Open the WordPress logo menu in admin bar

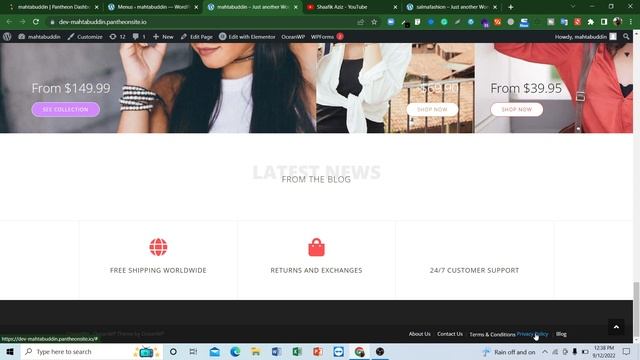point(7,37)
